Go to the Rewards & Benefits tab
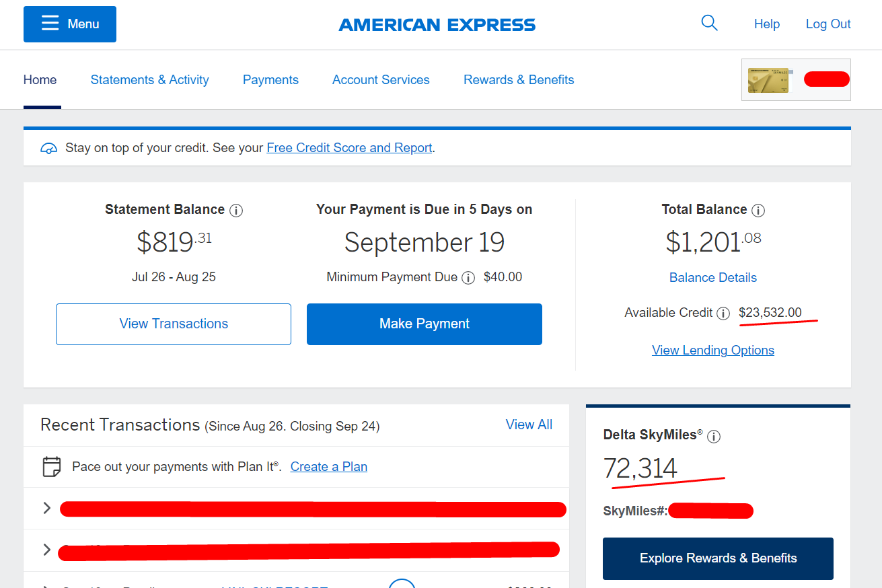 tap(519, 79)
